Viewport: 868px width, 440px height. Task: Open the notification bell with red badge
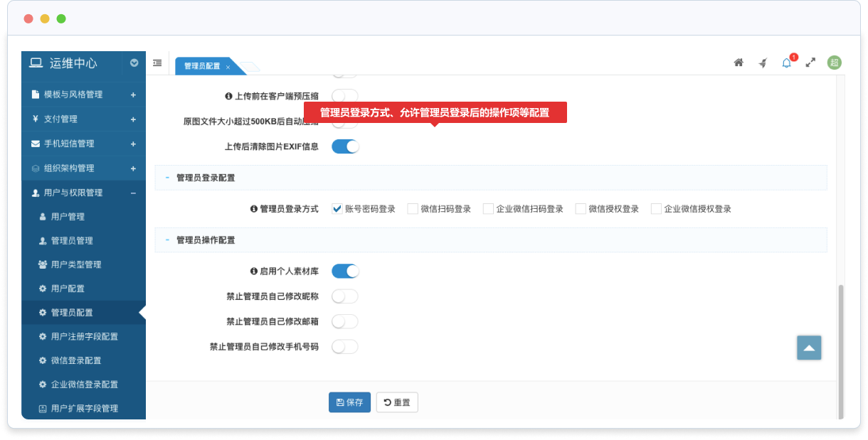[787, 63]
